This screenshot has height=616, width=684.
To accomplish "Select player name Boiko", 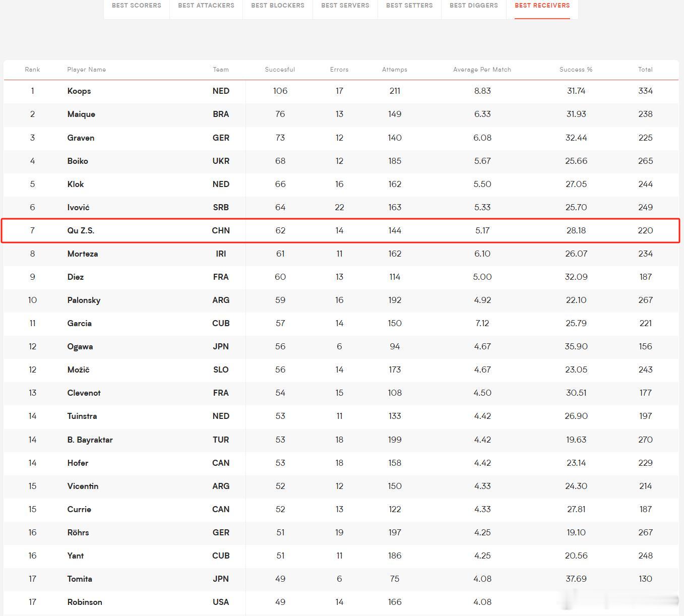I will coord(78,161).
